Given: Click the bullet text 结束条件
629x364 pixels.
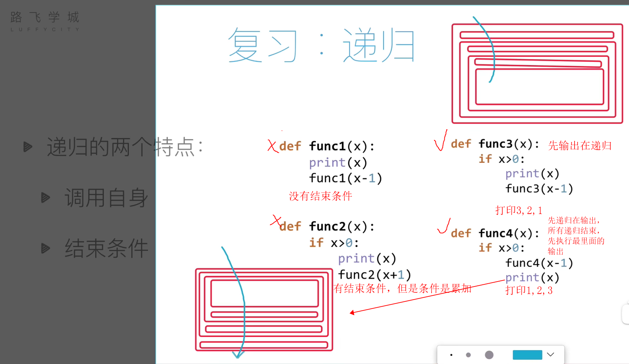Looking at the screenshot, I should point(106,248).
